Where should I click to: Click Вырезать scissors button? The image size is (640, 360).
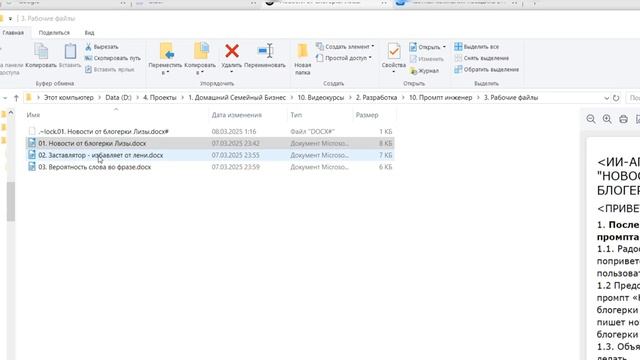[x=102, y=47]
